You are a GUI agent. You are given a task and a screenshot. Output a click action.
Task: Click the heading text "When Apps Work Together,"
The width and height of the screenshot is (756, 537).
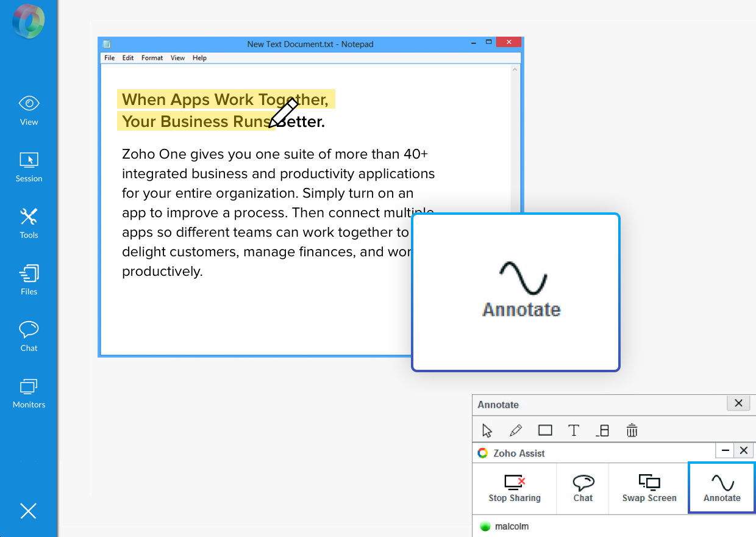[x=225, y=99]
